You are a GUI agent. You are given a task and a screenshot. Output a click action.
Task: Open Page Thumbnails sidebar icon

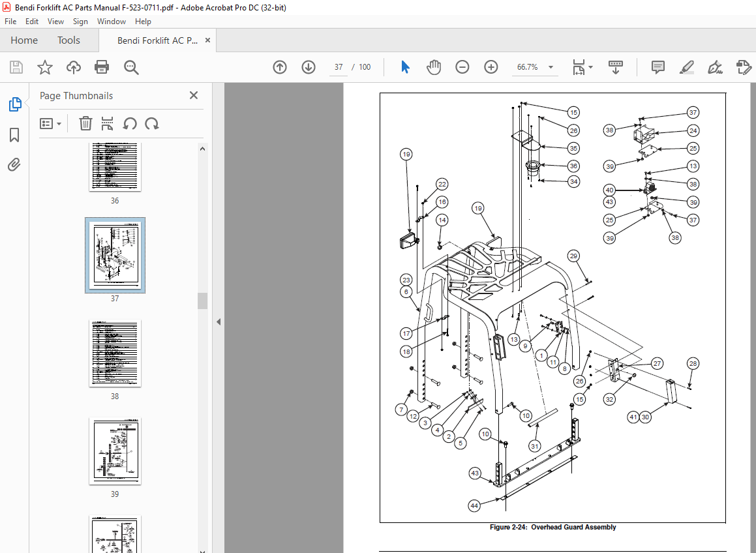coord(15,104)
